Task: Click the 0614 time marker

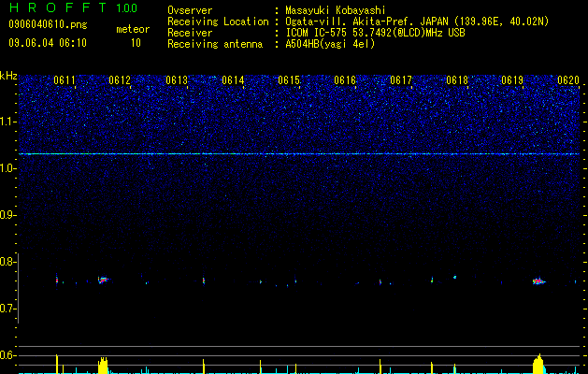Action: (x=233, y=80)
